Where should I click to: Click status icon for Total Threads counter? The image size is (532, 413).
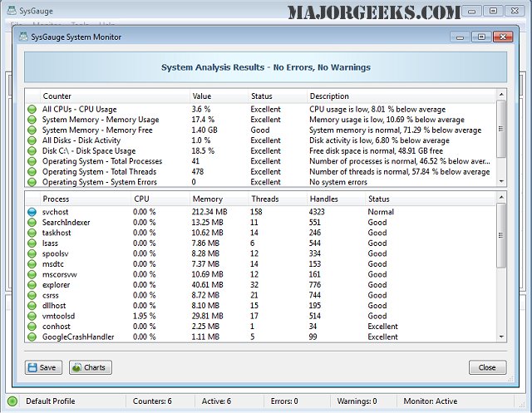(32, 172)
